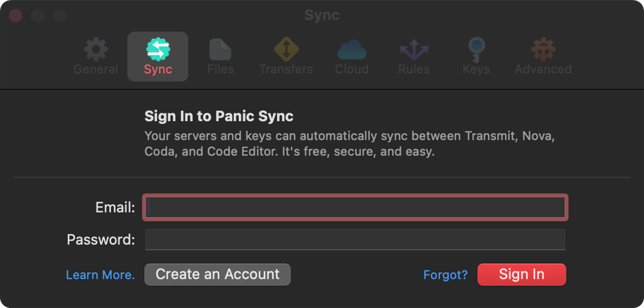Image resolution: width=644 pixels, height=308 pixels.
Task: Open the Learn More link
Action: [x=100, y=275]
